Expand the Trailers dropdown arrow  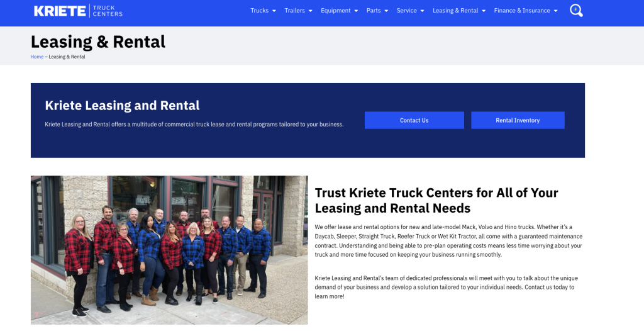click(x=310, y=11)
